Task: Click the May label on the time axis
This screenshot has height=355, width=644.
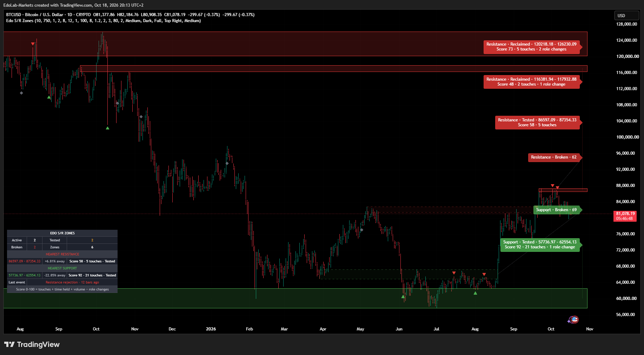Action: click(360, 329)
